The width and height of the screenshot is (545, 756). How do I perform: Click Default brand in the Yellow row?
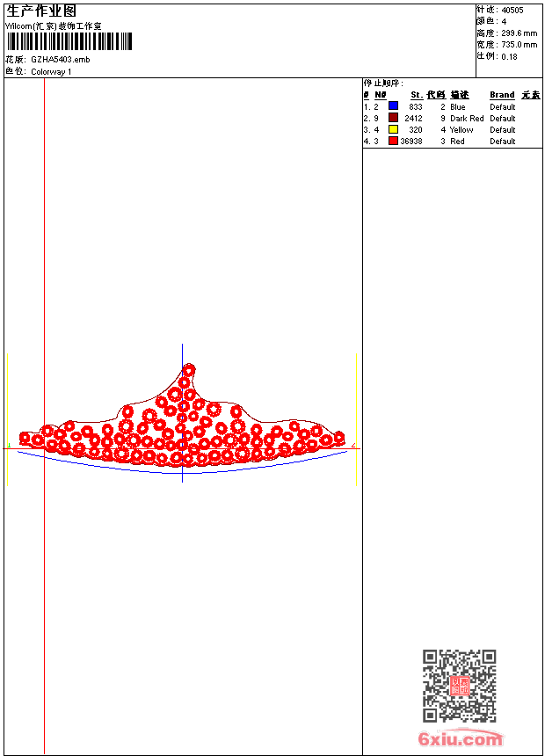503,130
